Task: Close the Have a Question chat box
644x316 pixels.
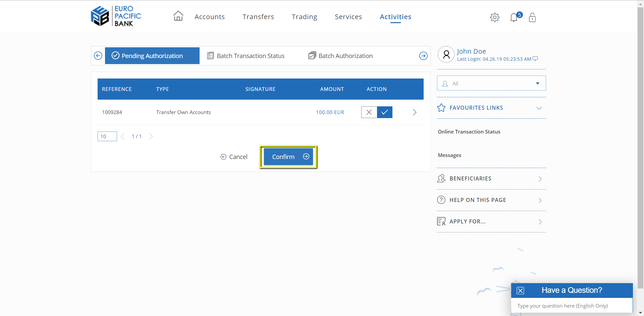Action: point(520,291)
